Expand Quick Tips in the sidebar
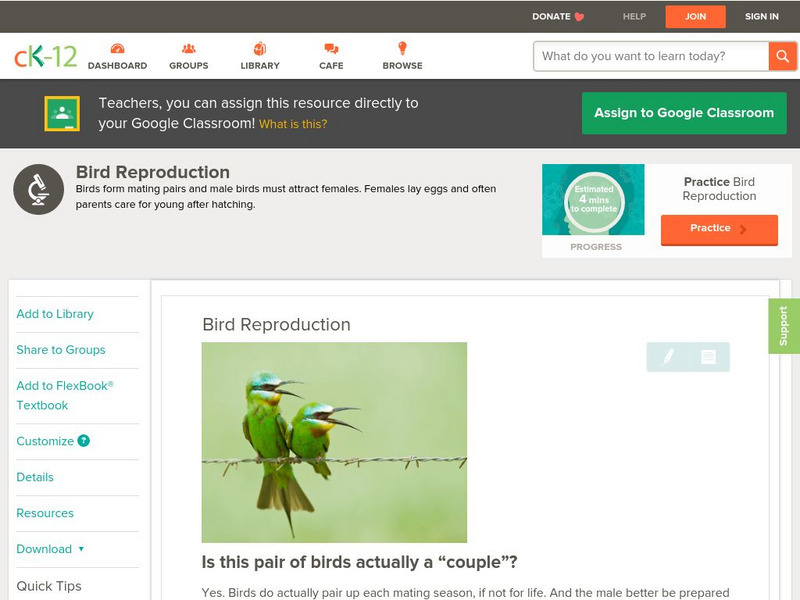800x600 pixels. (48, 586)
